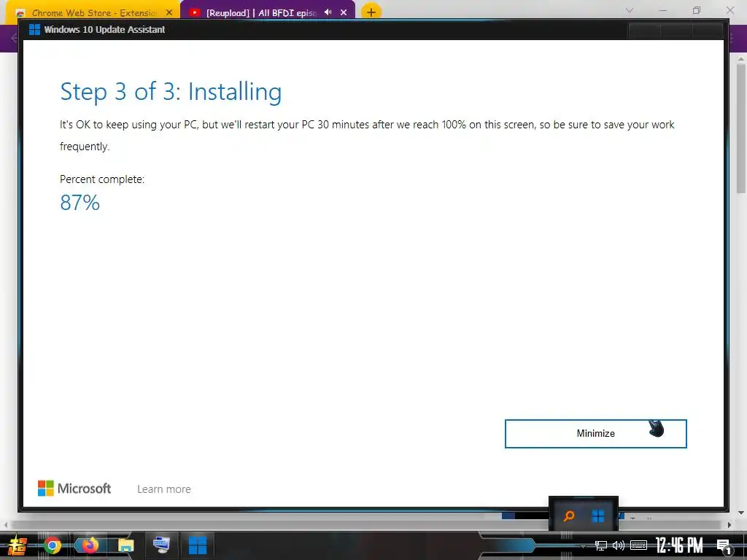Open the notification center icon
This screenshot has height=560, width=747.
(x=724, y=545)
